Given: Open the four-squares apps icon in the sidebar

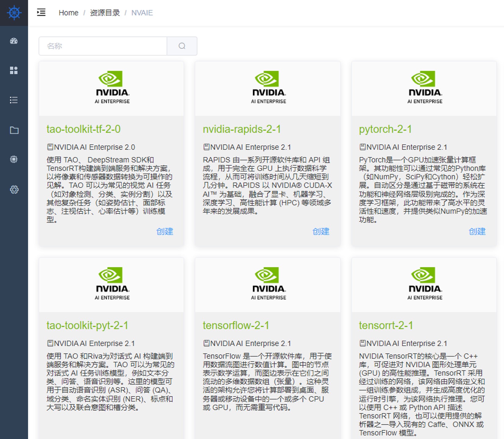Looking at the screenshot, I should pyautogui.click(x=14, y=70).
